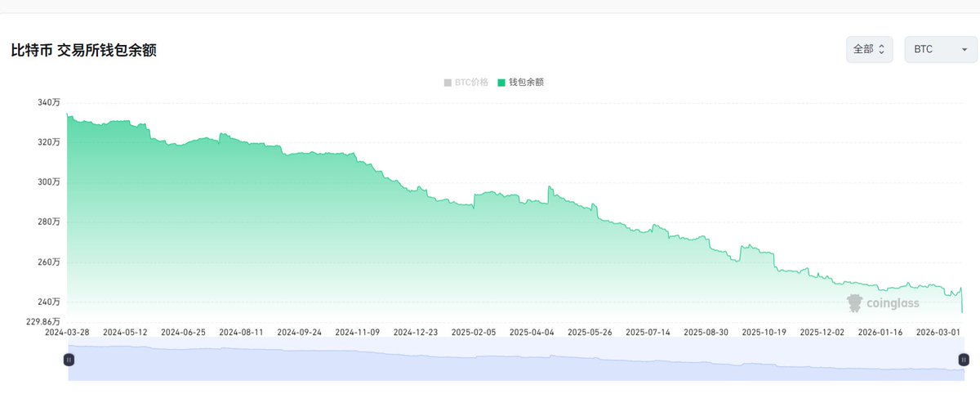This screenshot has height=403, width=980.
Task: Click the 280万 axis label
Action: click(48, 222)
